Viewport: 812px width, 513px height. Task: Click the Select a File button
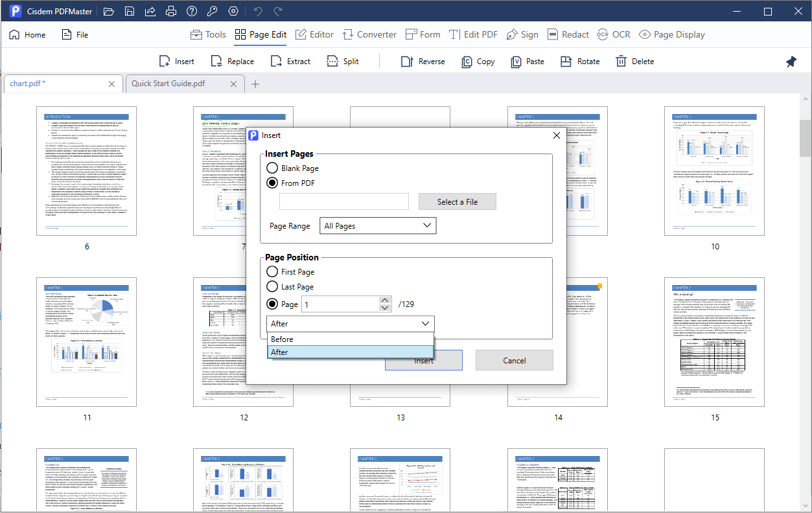point(458,201)
